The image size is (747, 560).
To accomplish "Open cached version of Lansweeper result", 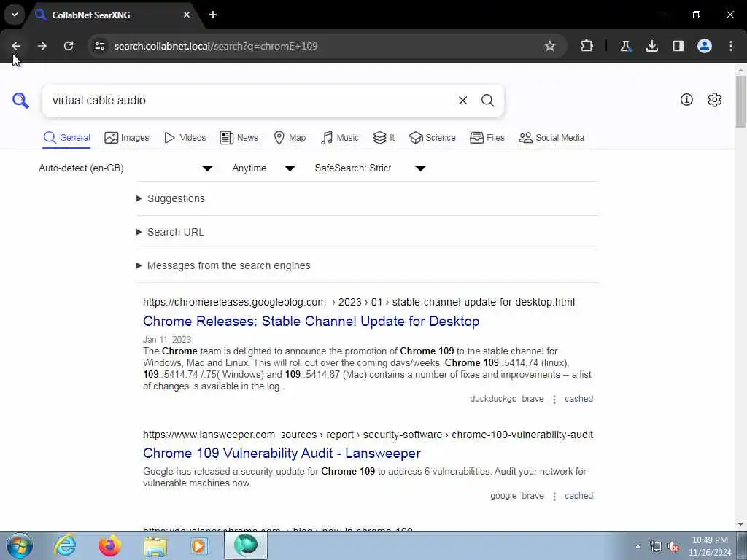I will coord(578,495).
